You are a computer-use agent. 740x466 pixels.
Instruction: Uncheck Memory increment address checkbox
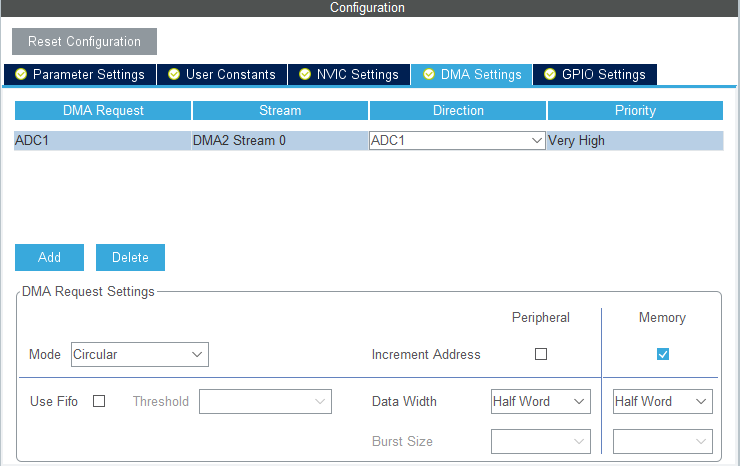pyautogui.click(x=663, y=354)
